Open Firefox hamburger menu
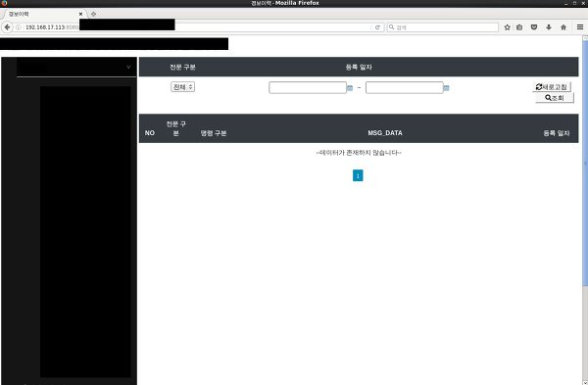The height and width of the screenshot is (385, 588). [x=580, y=27]
